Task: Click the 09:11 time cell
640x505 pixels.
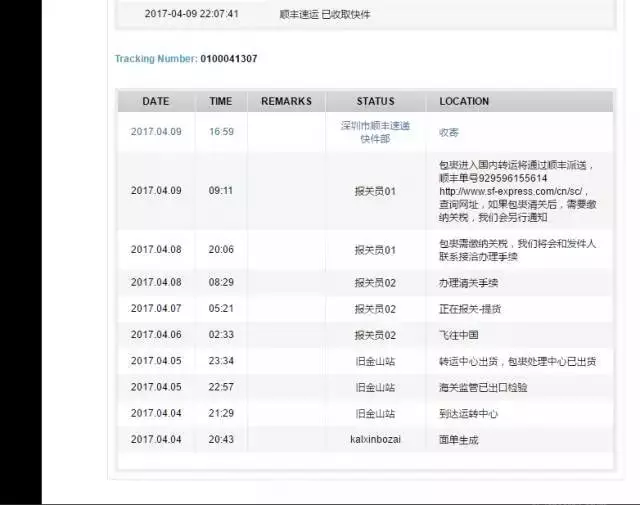Action: click(221, 191)
